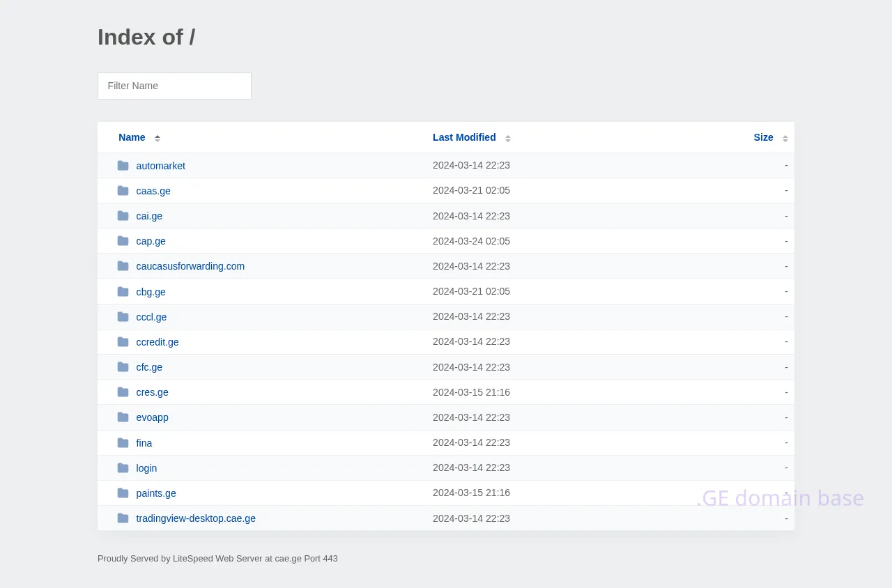Viewport: 892px width, 588px height.
Task: Toggle sort arrows beside Size column
Action: click(785, 138)
